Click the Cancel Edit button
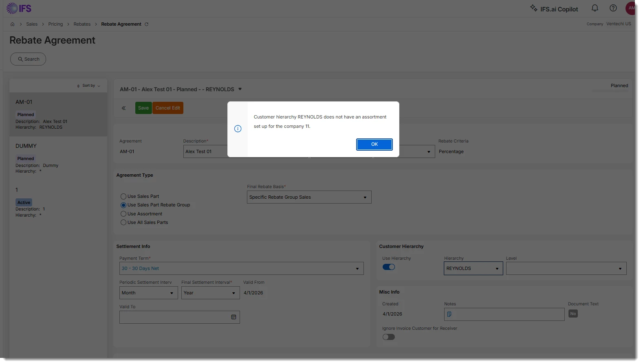Viewport: 641px width, 364px height. (168, 108)
